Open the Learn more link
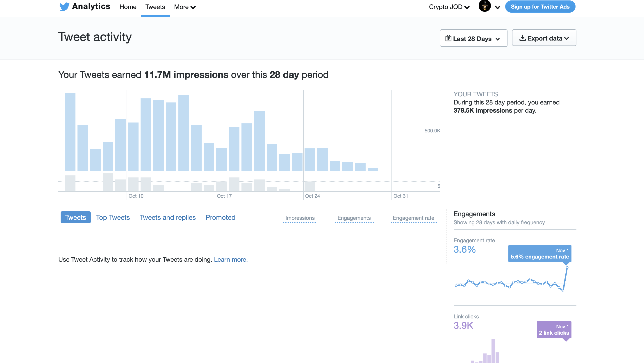The height and width of the screenshot is (363, 644). click(231, 259)
